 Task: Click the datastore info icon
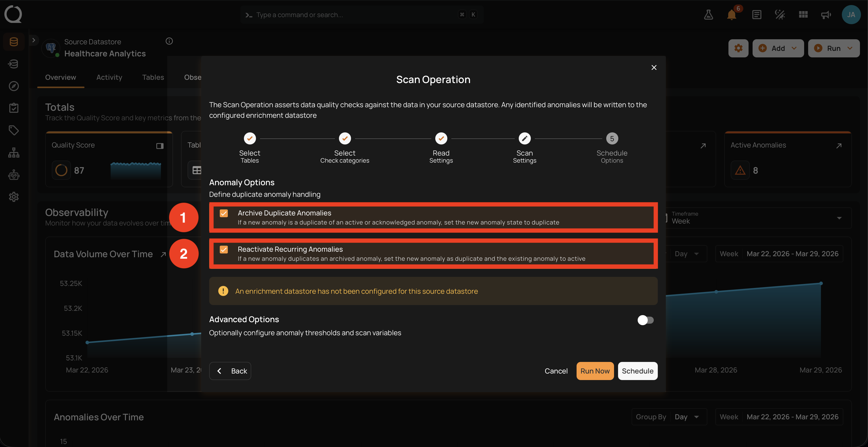click(x=169, y=41)
